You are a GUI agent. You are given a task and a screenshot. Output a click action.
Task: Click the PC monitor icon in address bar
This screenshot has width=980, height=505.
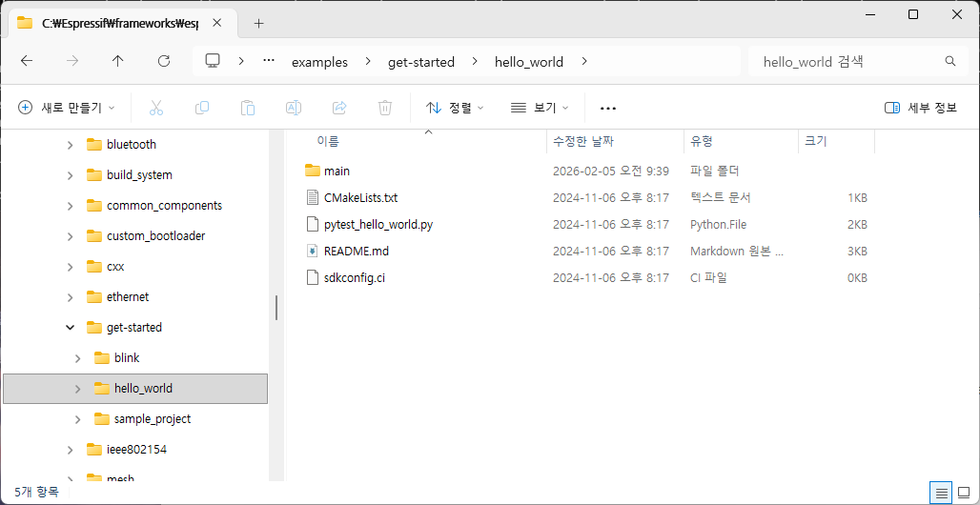tap(214, 61)
